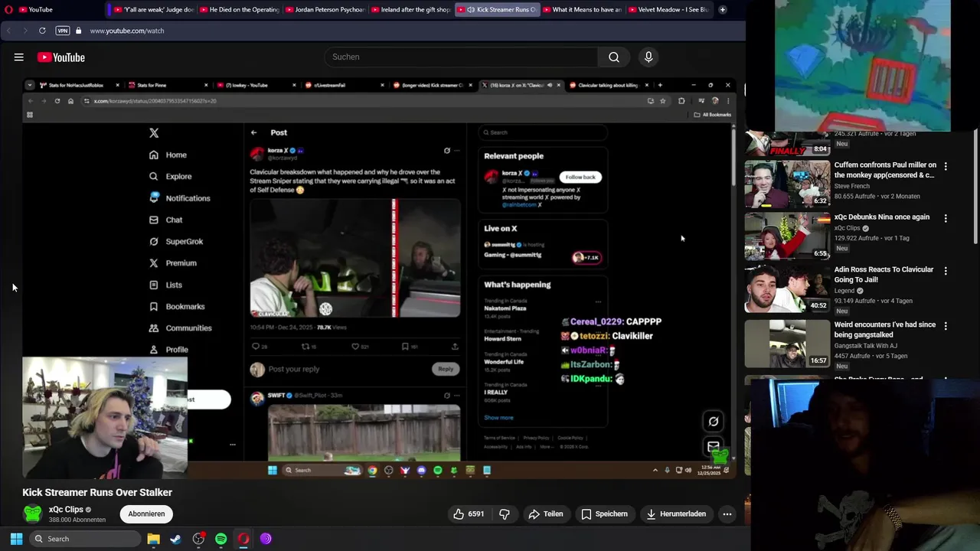Open a new browser tab with plus button
This screenshot has width=980, height=551.
[722, 10]
